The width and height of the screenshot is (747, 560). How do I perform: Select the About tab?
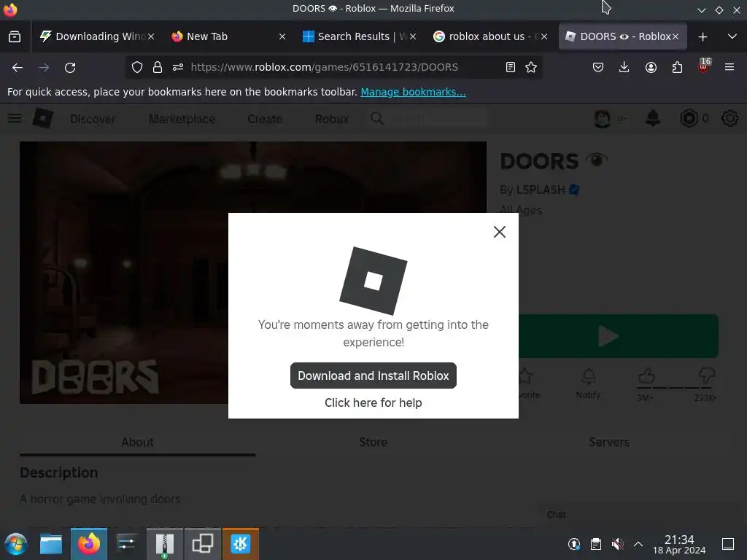click(137, 443)
